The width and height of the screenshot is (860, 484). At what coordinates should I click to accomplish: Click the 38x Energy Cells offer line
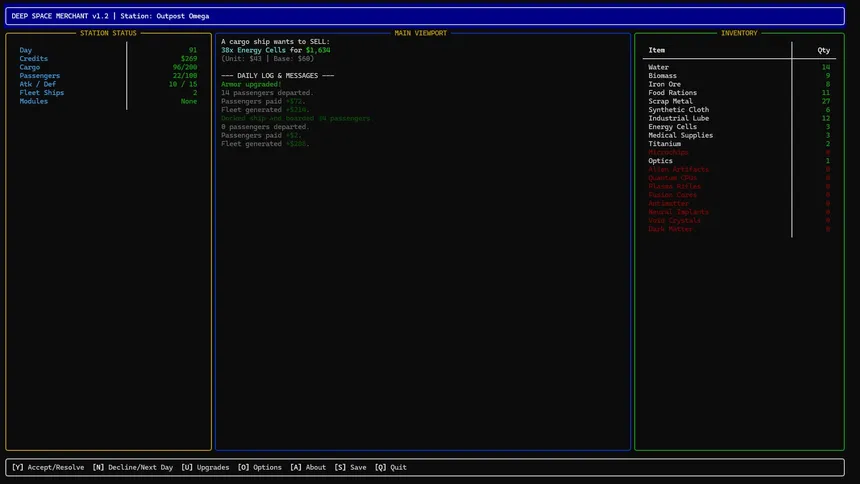coord(275,50)
